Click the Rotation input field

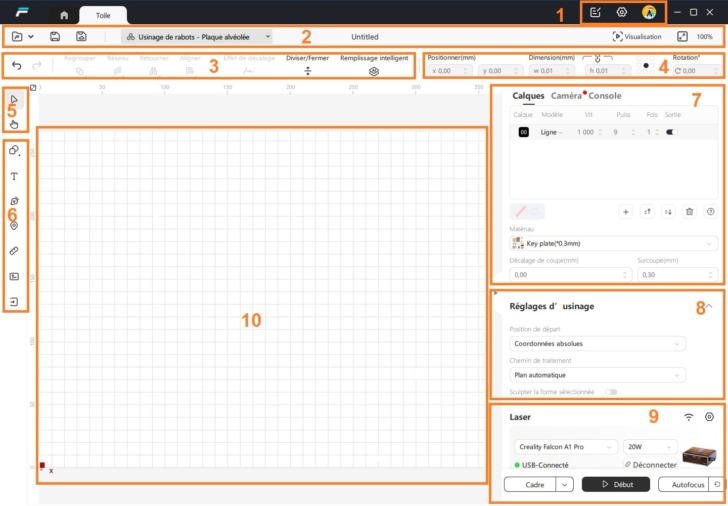pos(696,71)
